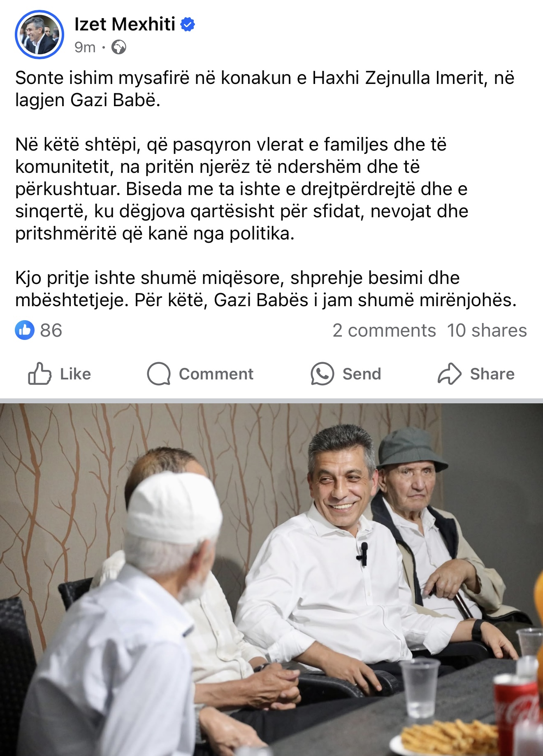
Task: Click the Izet Mexhiti name link
Action: [x=125, y=24]
